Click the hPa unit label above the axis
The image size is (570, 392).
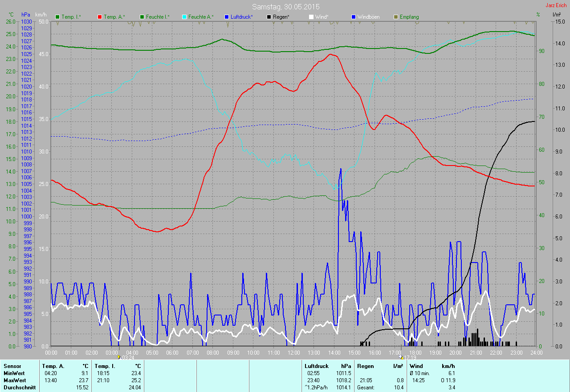pos(26,15)
